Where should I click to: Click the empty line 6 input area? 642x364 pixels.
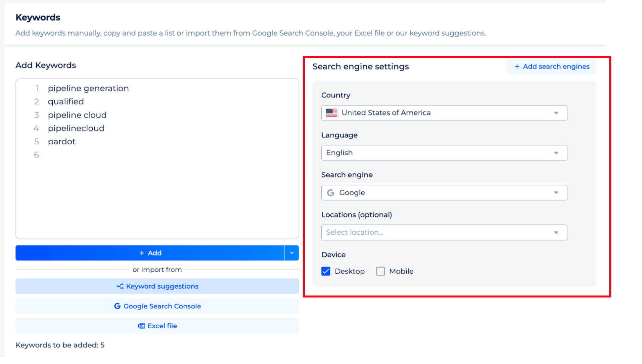pos(88,155)
